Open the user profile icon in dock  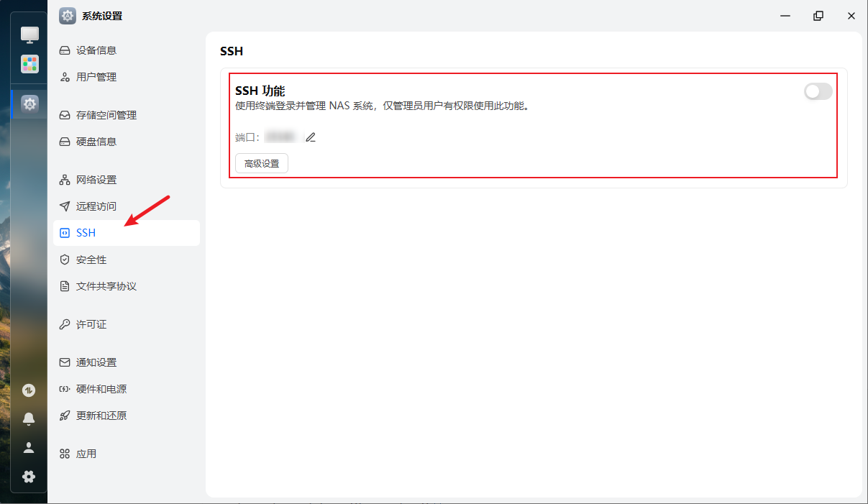pyautogui.click(x=29, y=447)
